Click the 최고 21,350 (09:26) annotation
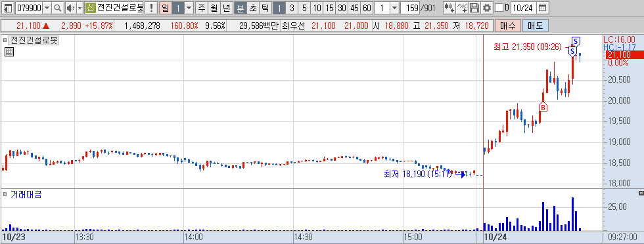This screenshot has height=244, width=644. coord(527,47)
